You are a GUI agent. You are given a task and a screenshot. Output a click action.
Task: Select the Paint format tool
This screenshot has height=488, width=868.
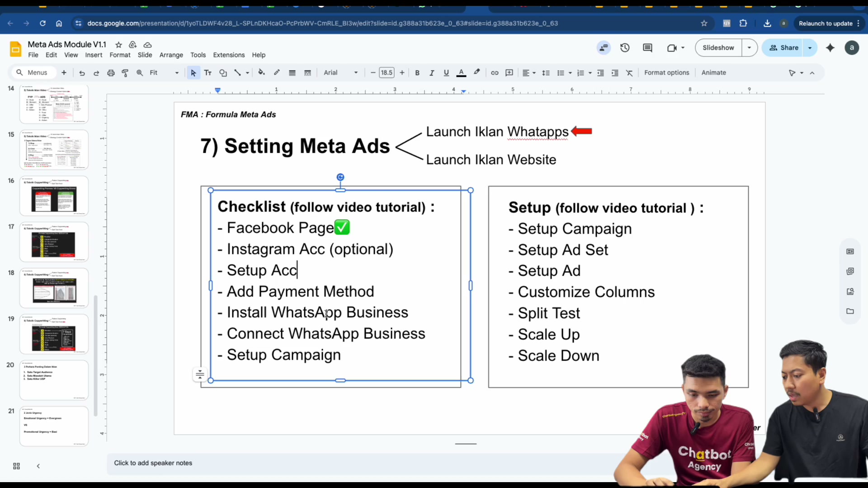(x=125, y=73)
